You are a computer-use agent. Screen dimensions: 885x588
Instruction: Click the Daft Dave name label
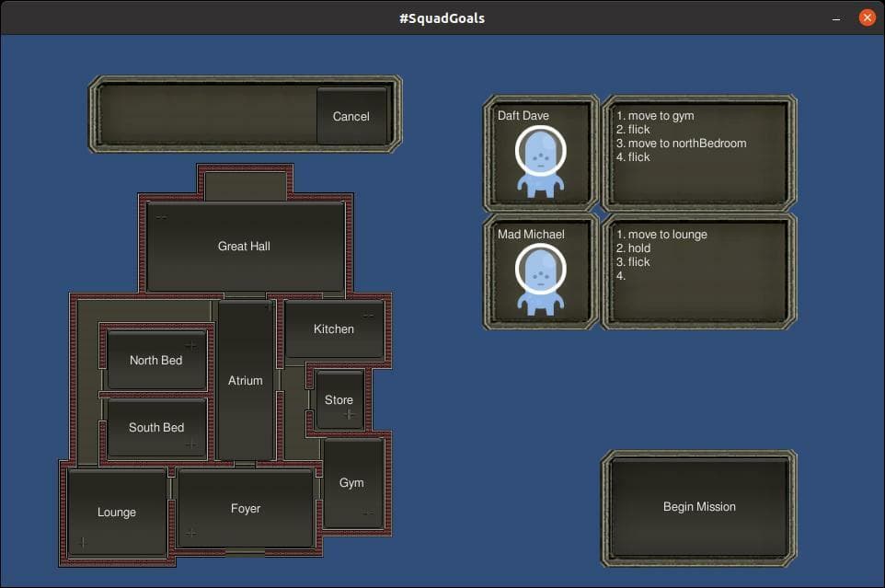tap(523, 116)
